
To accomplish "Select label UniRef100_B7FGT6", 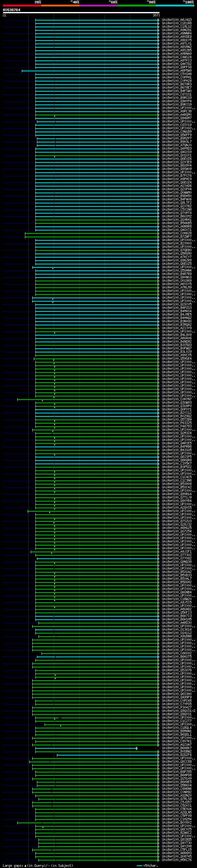I will coord(176,176).
